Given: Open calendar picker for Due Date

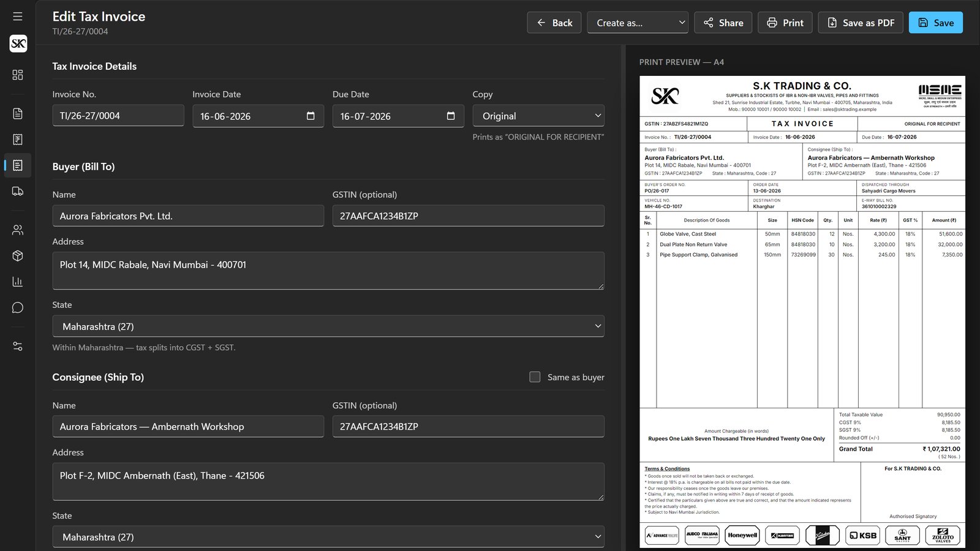Looking at the screenshot, I should [451, 116].
